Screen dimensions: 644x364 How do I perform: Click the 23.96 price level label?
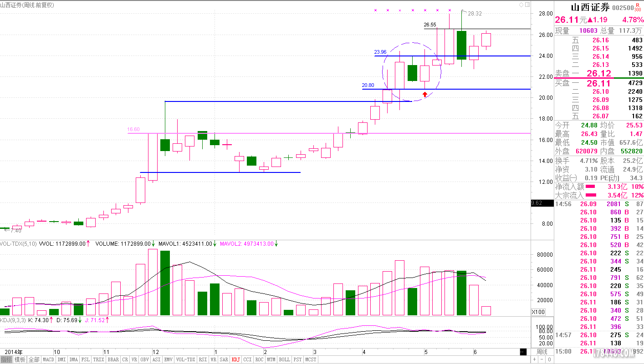click(380, 52)
